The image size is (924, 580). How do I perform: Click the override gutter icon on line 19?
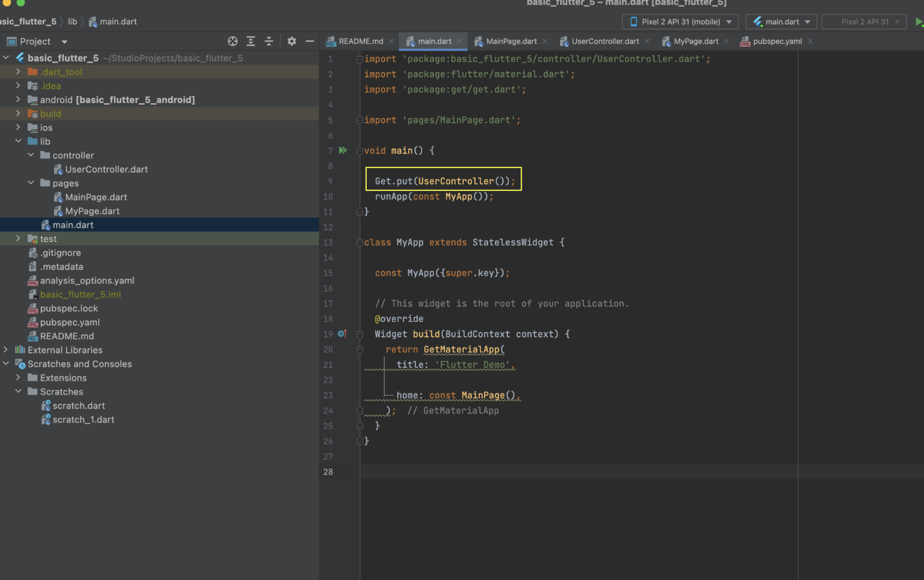(x=342, y=334)
